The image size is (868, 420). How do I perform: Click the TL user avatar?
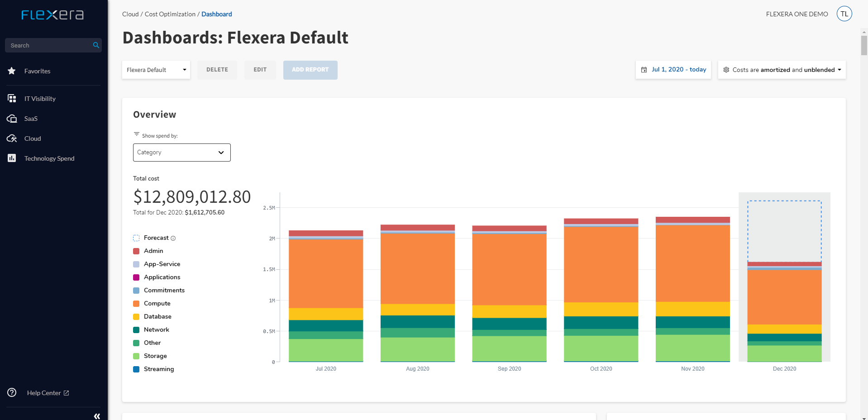[844, 14]
